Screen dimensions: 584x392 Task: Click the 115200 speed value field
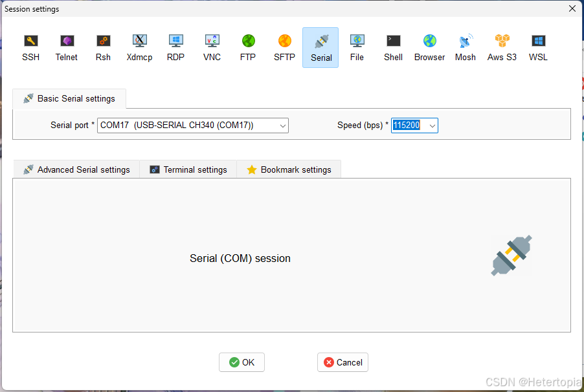[x=407, y=125]
